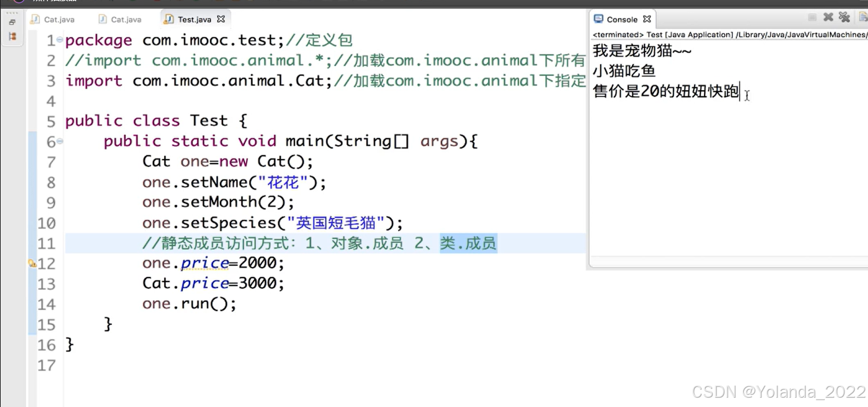Close the Console view
The width and height of the screenshot is (868, 407).
point(647,19)
